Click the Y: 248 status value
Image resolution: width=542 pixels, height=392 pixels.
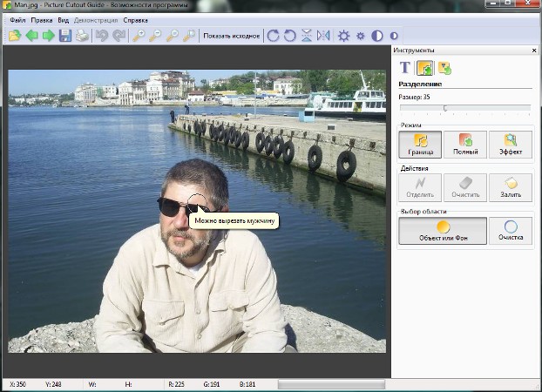click(53, 384)
